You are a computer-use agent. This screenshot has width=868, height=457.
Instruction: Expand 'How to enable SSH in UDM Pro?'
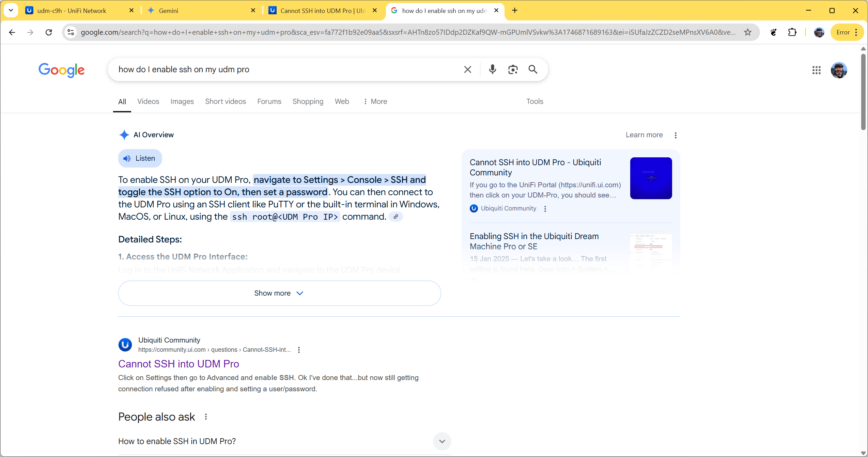442,441
